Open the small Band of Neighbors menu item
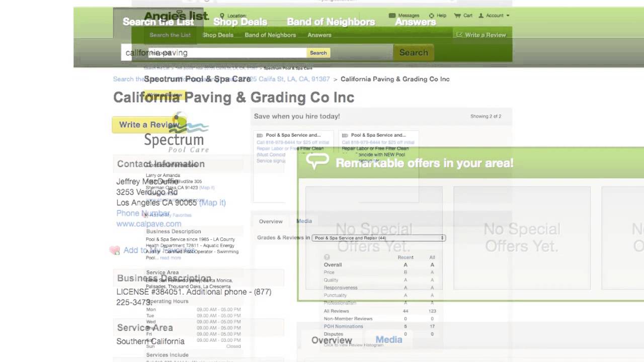This screenshot has height=362, width=644. [x=270, y=35]
